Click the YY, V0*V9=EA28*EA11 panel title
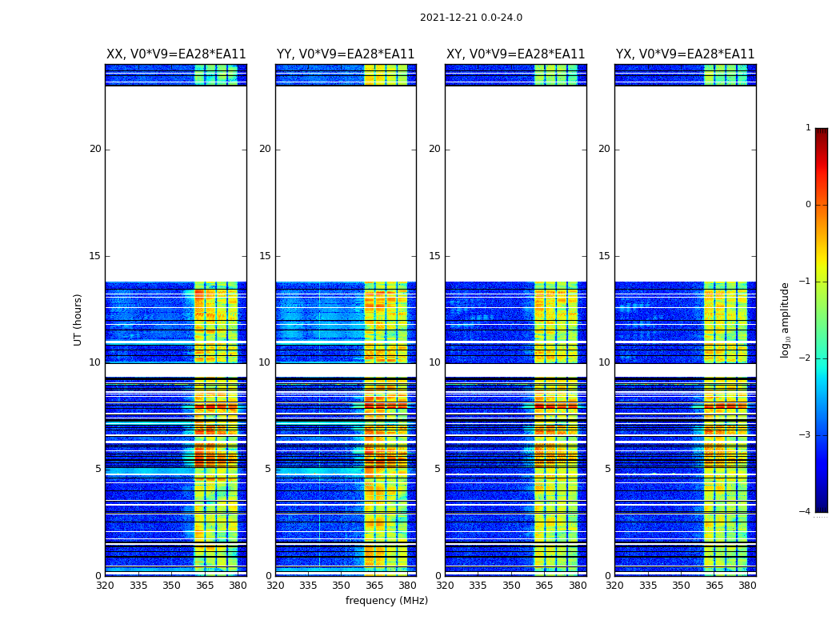 tap(346, 54)
